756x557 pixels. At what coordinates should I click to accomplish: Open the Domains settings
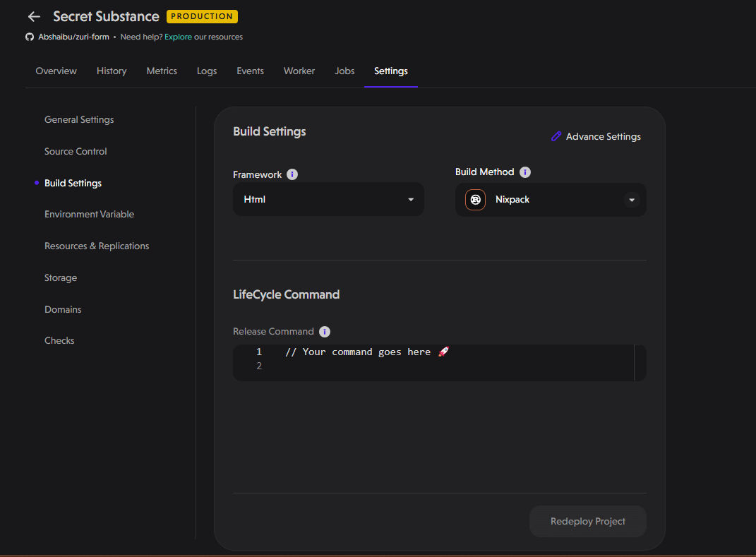63,310
